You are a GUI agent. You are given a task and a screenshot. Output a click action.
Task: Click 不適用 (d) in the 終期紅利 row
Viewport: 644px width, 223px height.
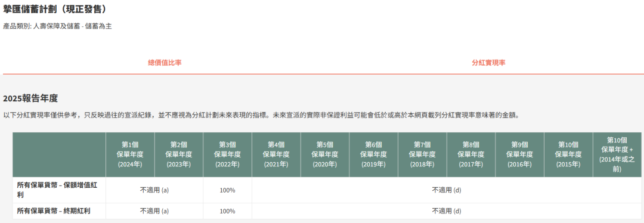(447, 211)
